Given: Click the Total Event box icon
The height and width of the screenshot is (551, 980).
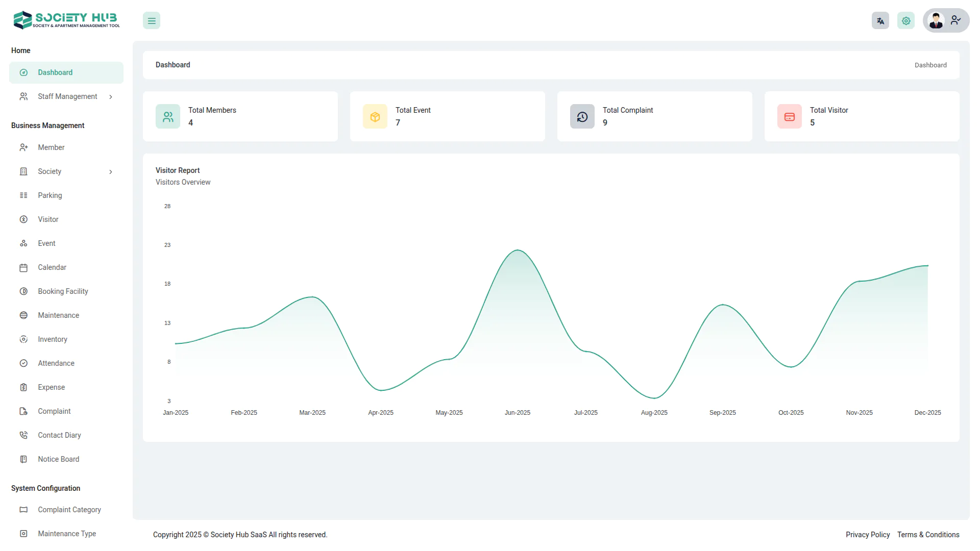Looking at the screenshot, I should 375,117.
